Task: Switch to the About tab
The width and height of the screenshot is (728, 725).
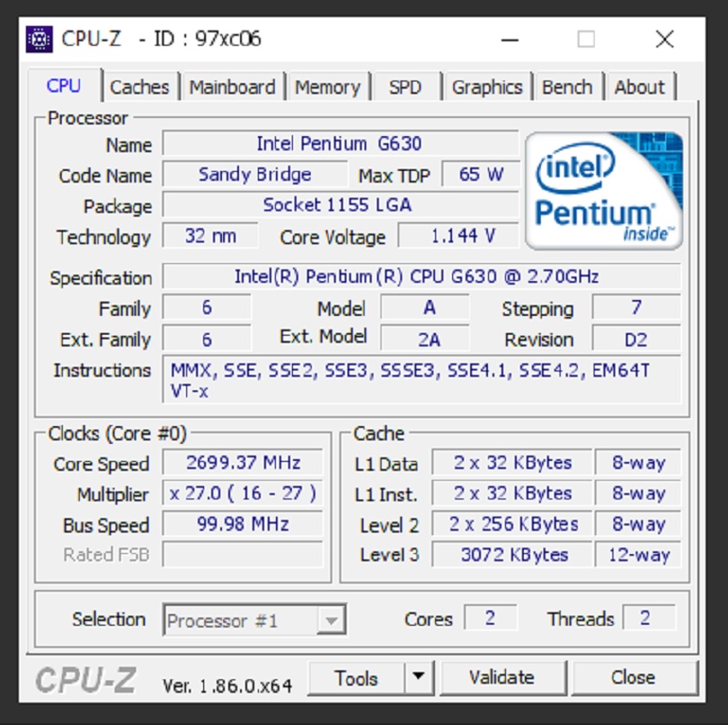Action: click(x=641, y=87)
